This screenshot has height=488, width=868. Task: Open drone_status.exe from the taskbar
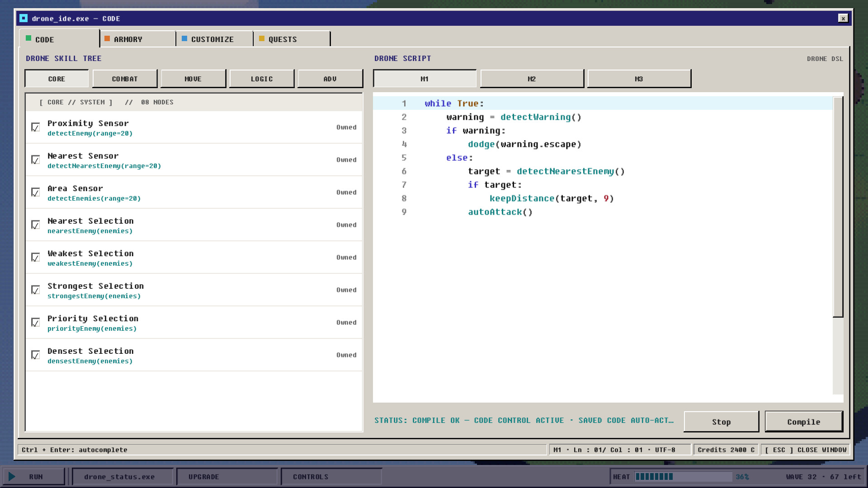pos(122,477)
